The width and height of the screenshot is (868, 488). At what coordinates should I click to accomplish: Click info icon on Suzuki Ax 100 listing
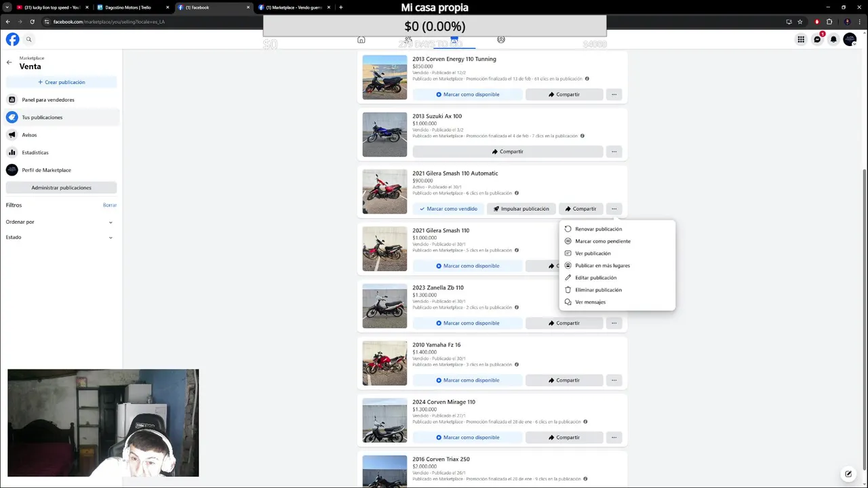tap(582, 136)
